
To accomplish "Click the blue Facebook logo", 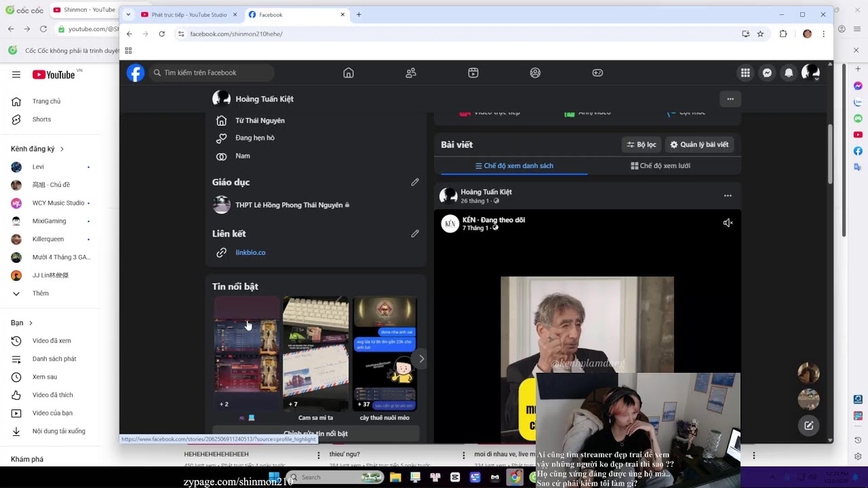I will (x=136, y=73).
